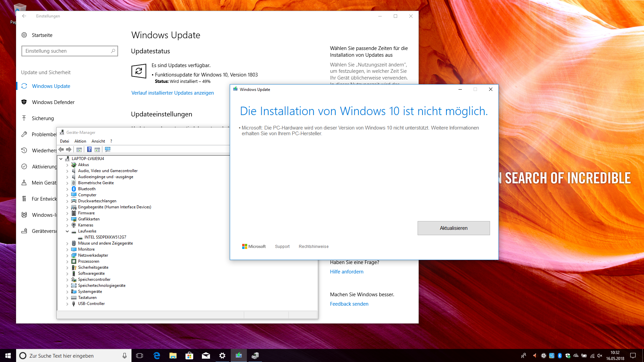Select Windows Update in settings sidebar
This screenshot has height=362, width=644.
51,86
